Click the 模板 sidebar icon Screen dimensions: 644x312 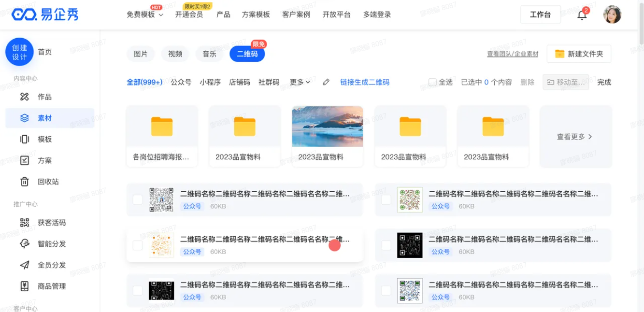25,139
